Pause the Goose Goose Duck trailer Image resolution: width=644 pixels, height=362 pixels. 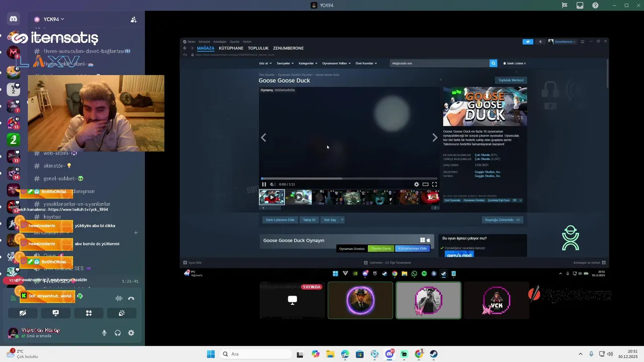click(x=264, y=184)
